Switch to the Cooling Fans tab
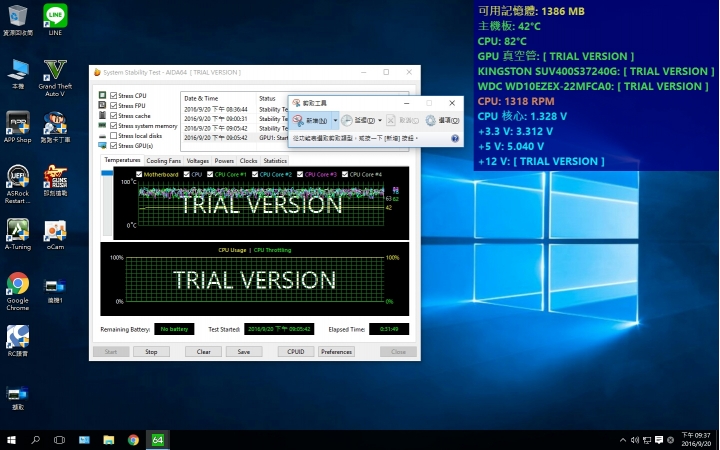Viewport: 720px width, 450px height. point(163,161)
